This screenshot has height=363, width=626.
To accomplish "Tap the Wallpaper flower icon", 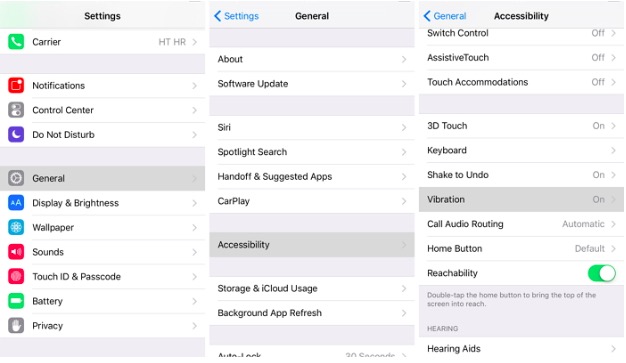I will click(16, 227).
